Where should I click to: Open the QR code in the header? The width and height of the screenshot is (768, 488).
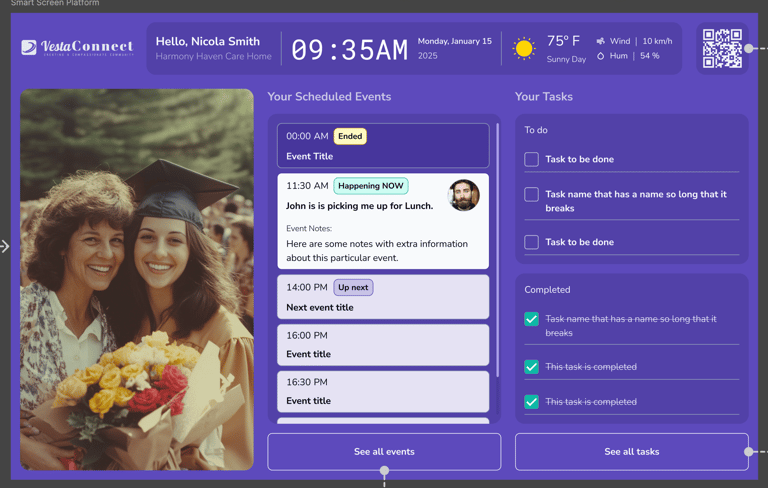click(x=722, y=49)
